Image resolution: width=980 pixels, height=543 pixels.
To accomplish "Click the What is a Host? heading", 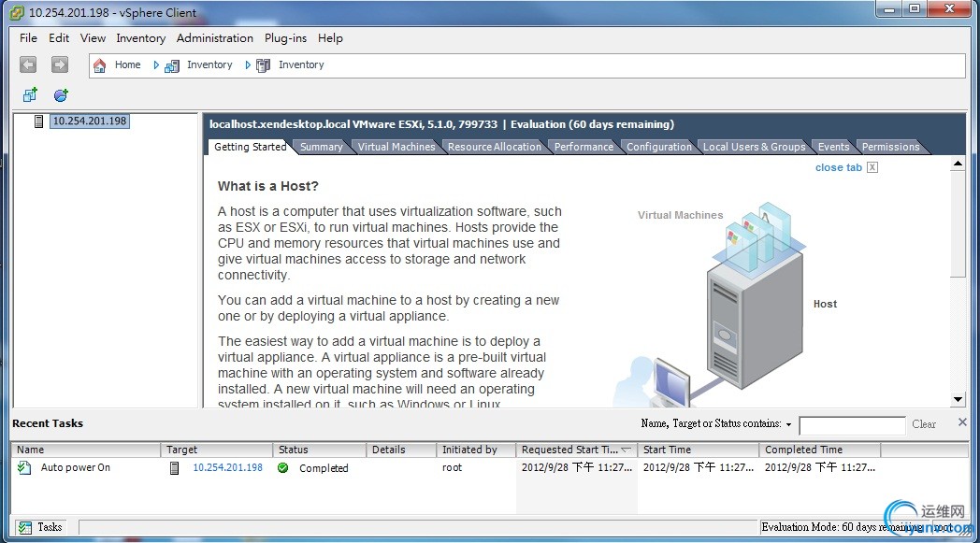I will click(268, 186).
